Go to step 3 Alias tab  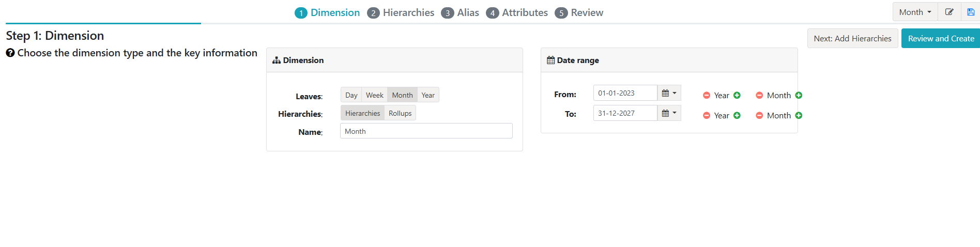(x=460, y=12)
